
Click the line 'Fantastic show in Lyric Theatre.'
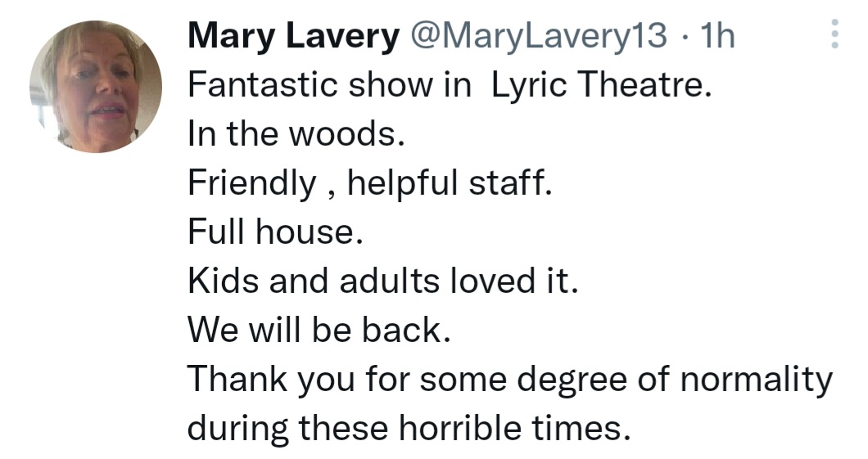[450, 85]
